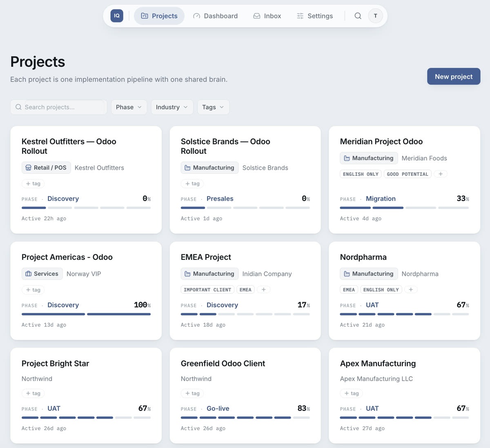Click the ENGLISH ONLY tag on Meridian card
490x448 pixels.
361,174
